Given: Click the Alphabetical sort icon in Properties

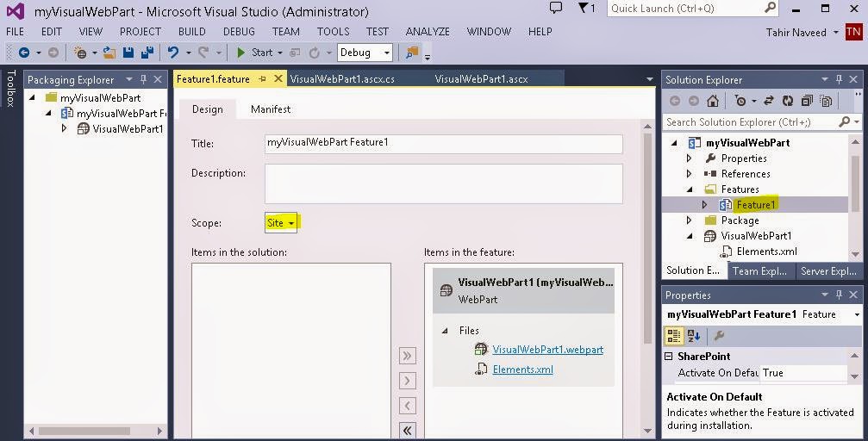Looking at the screenshot, I should (x=694, y=335).
